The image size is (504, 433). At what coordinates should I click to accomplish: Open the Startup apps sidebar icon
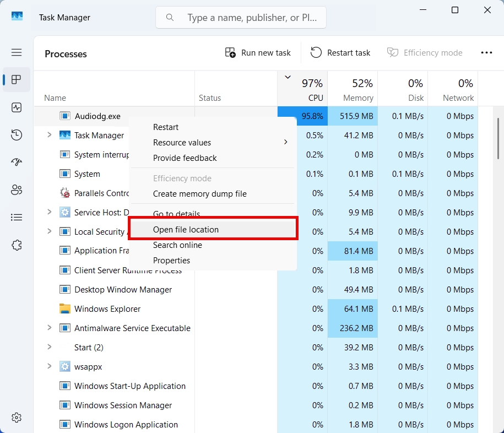point(17,162)
